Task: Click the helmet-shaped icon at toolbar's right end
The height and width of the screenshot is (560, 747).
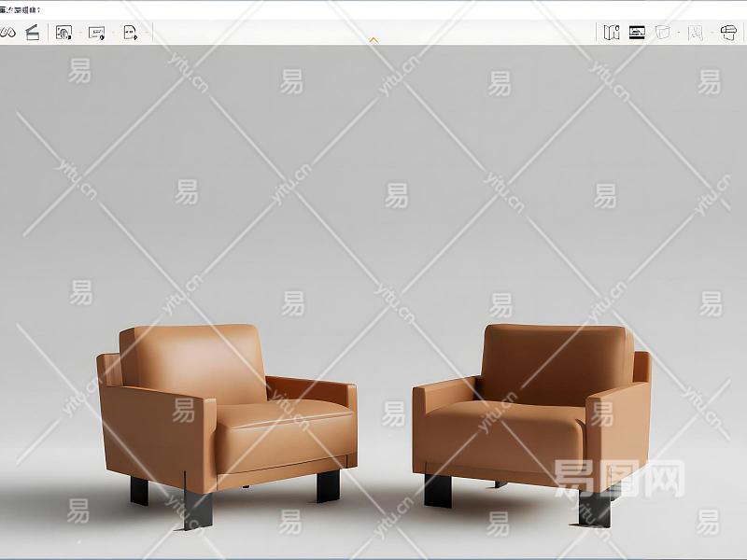Action: tap(728, 33)
